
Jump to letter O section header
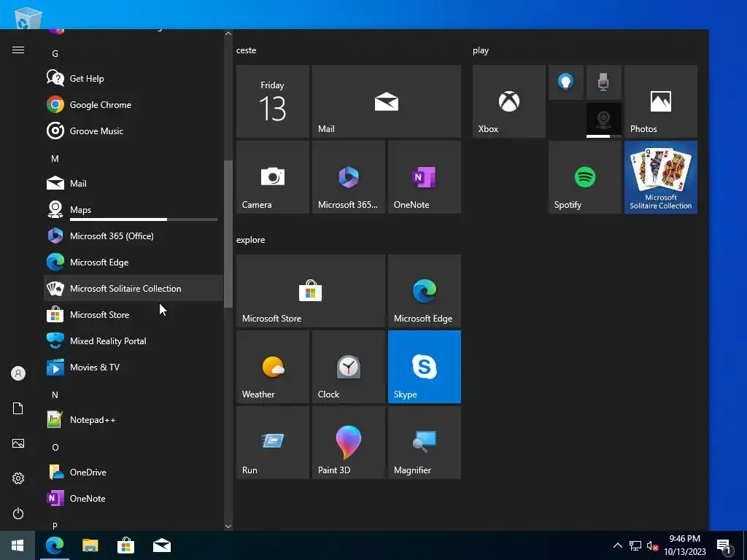(55, 448)
